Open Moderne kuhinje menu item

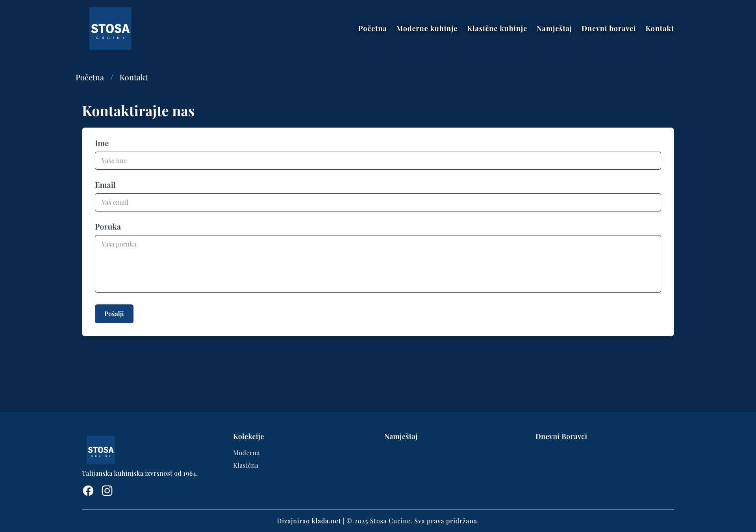coord(426,28)
